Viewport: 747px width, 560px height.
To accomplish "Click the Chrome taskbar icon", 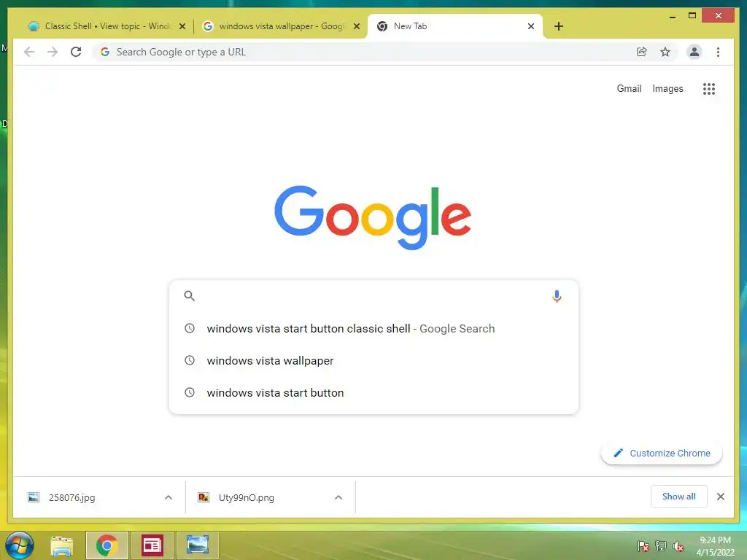I will point(107,545).
